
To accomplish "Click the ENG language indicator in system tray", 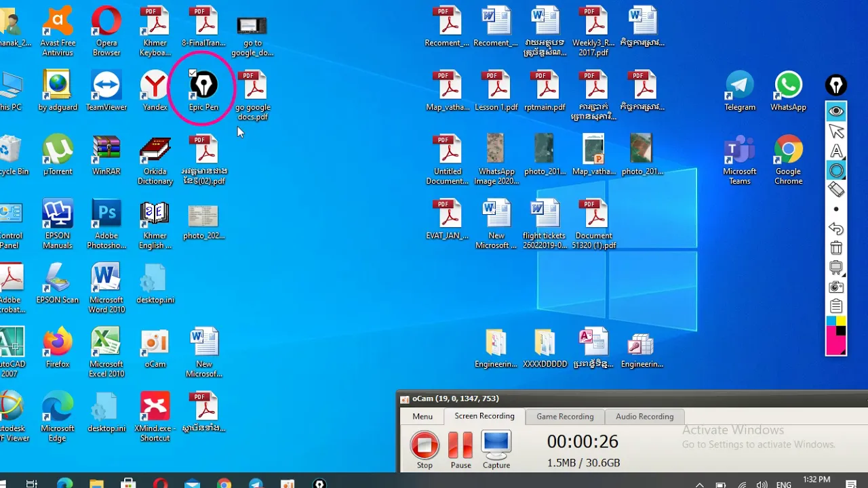I will (x=783, y=484).
